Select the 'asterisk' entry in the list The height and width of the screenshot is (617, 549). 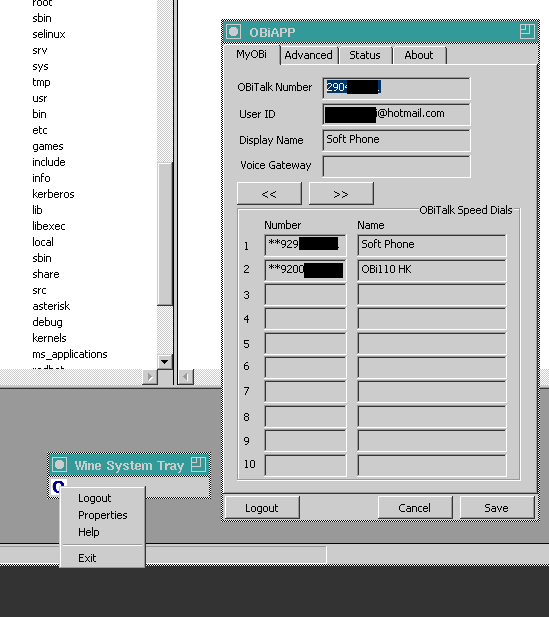[x=51, y=306]
